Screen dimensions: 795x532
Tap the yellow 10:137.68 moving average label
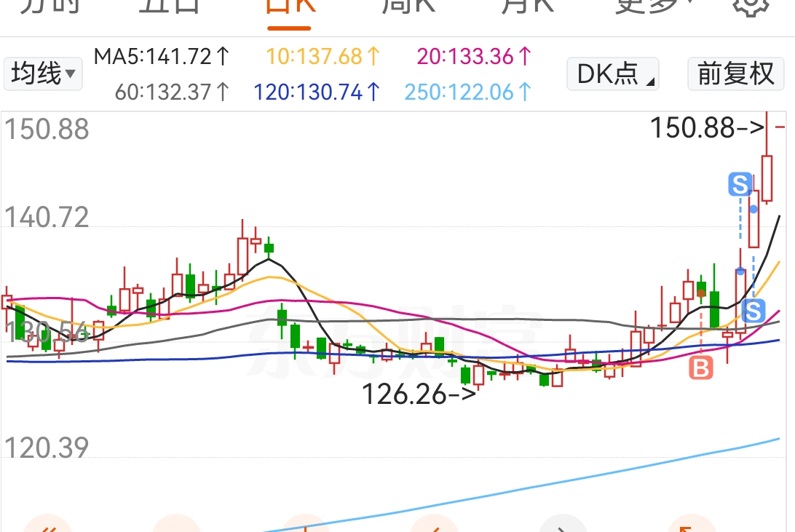tap(323, 56)
